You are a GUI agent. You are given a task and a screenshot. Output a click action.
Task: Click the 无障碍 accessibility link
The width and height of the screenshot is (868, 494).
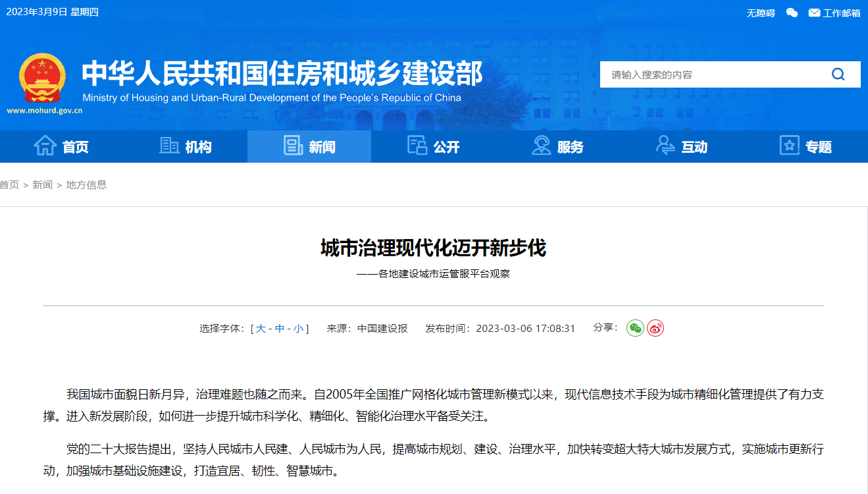(761, 13)
